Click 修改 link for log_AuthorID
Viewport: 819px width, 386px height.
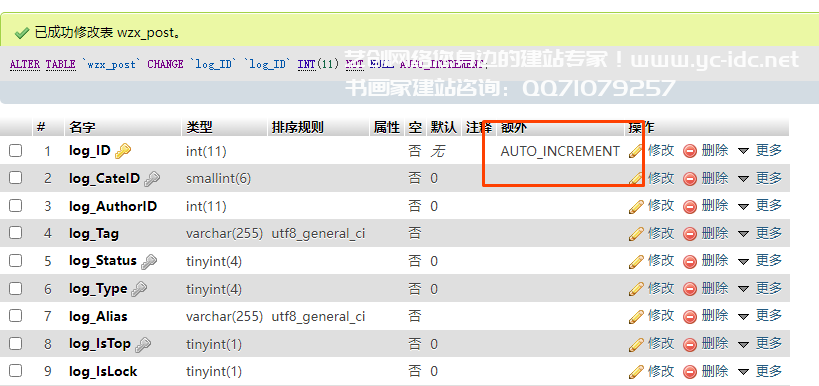(661, 206)
